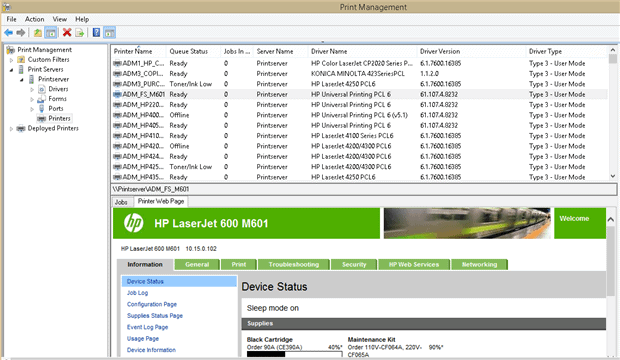This screenshot has height=360, width=620.
Task: Open the Help toolbar icon
Action: click(x=96, y=32)
